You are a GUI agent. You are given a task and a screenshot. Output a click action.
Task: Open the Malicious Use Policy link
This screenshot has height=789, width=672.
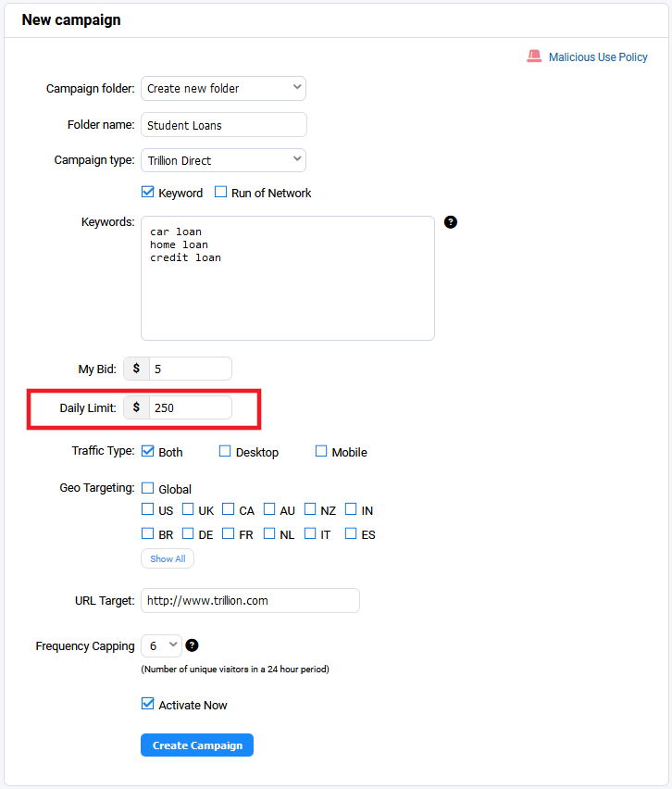tap(598, 56)
